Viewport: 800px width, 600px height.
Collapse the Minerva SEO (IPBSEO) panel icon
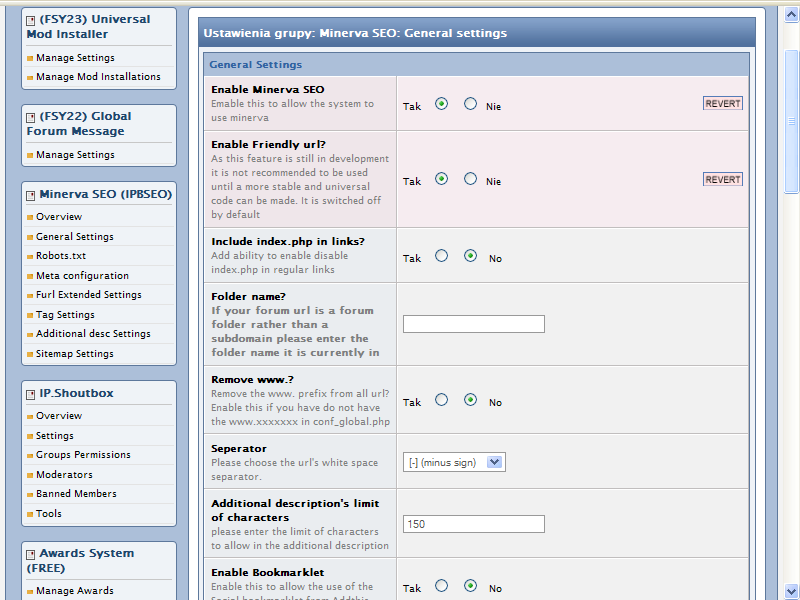pos(31,195)
